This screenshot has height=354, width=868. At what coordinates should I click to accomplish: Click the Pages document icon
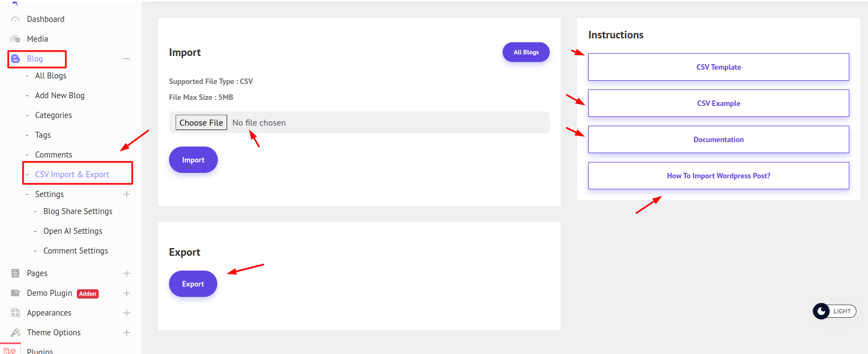[15, 273]
